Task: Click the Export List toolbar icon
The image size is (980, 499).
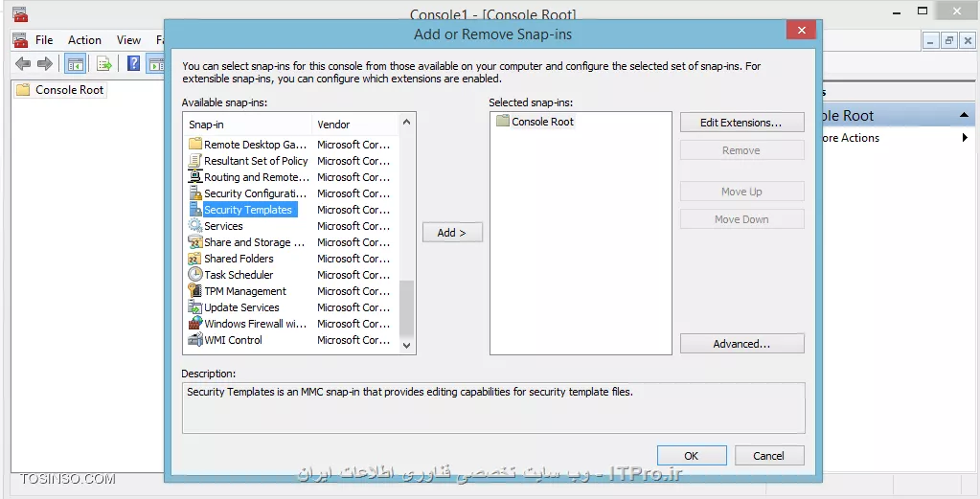Action: click(x=103, y=63)
